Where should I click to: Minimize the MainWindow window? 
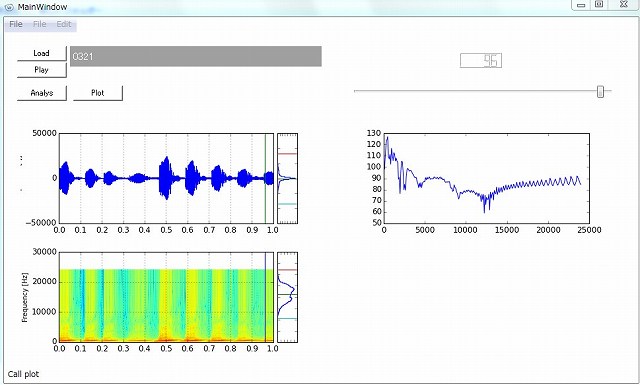coord(581,5)
